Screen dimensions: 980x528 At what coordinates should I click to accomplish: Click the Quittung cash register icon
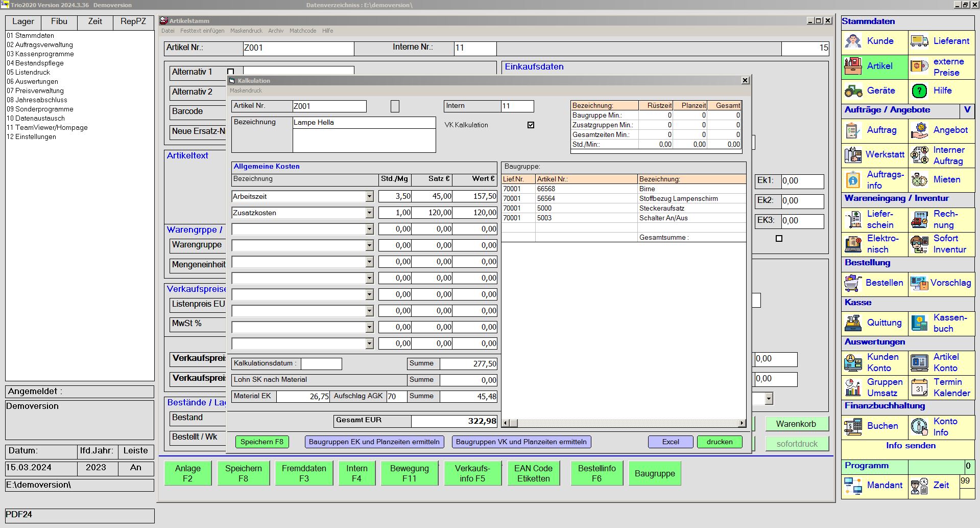pyautogui.click(x=853, y=323)
